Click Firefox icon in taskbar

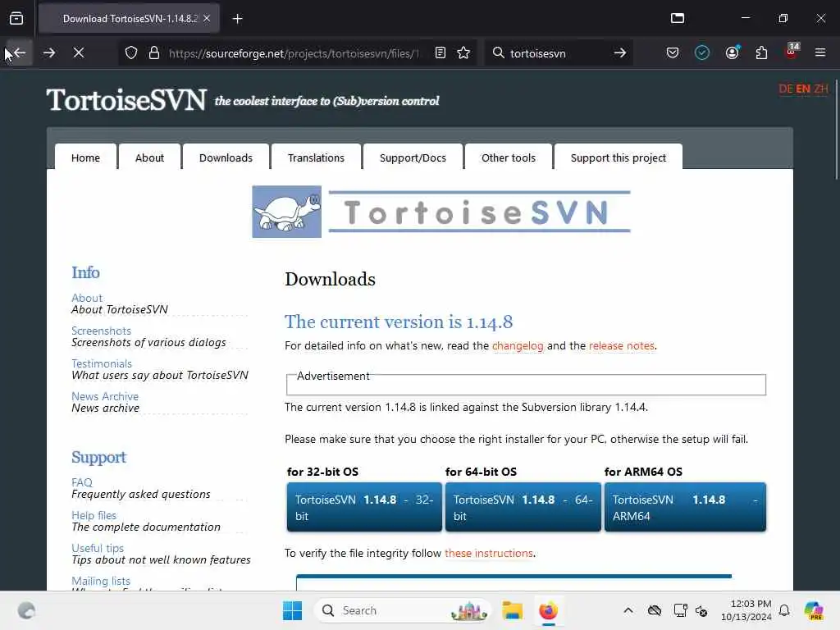pos(548,610)
